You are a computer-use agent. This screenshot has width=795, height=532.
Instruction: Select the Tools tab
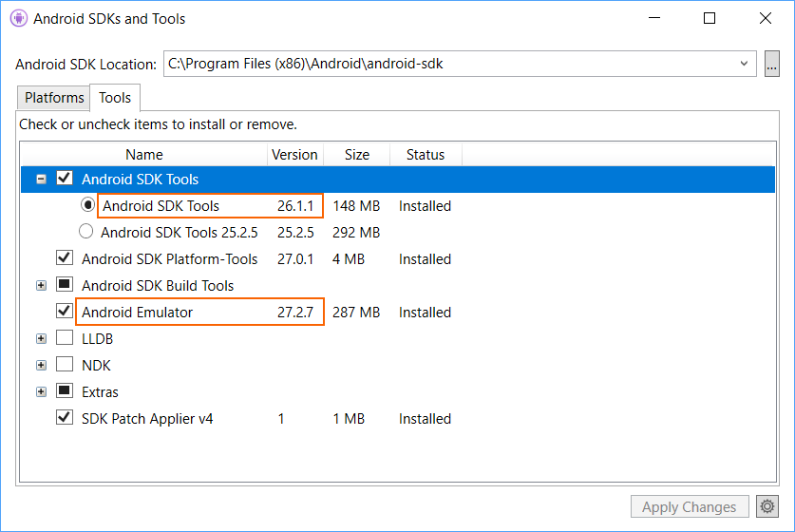[x=115, y=98]
